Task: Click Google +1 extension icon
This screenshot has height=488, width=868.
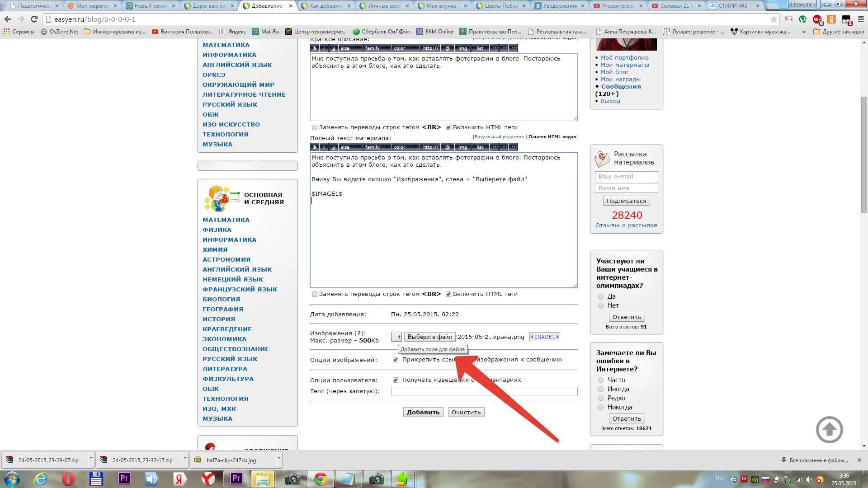Action: click(x=788, y=19)
